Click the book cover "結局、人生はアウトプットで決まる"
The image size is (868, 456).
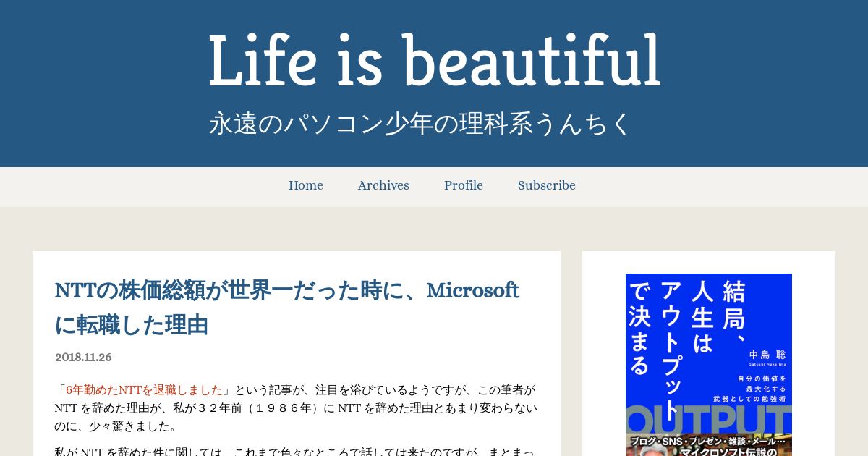click(x=709, y=365)
